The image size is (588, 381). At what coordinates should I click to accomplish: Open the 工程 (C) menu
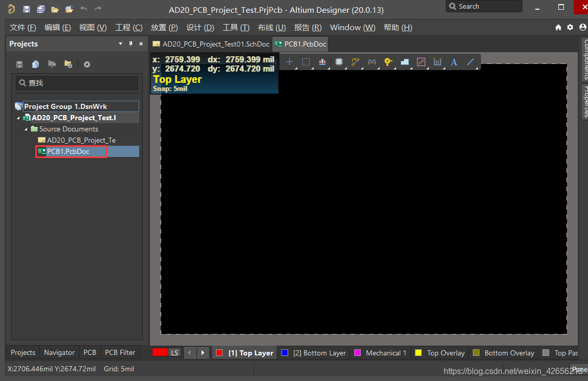click(x=128, y=27)
